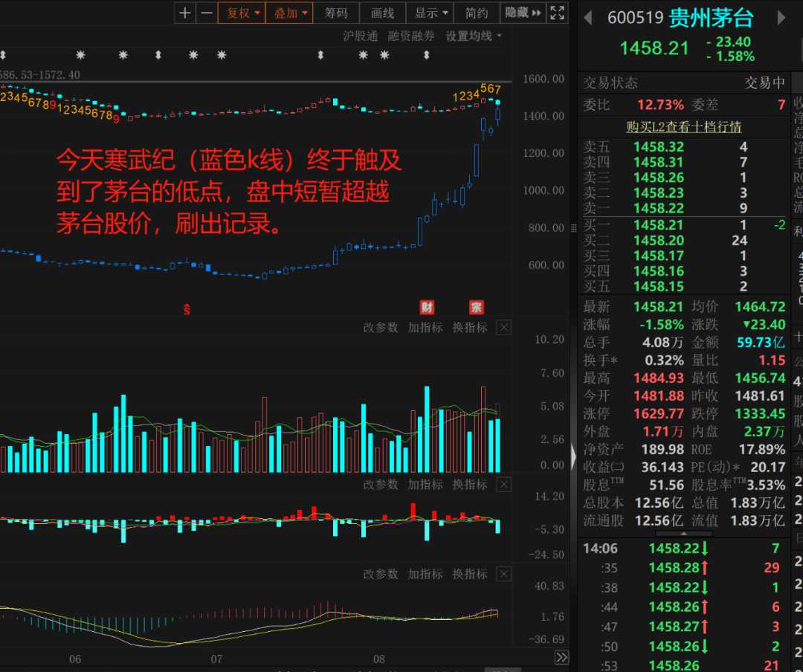Go to next stock arrow
Image resolution: width=803 pixels, height=672 pixels.
click(x=781, y=18)
